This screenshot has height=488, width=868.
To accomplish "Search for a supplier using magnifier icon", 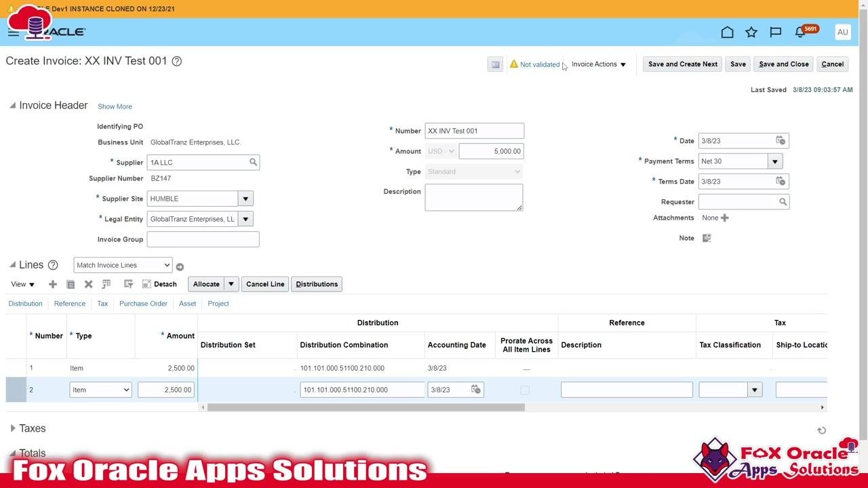I will [x=253, y=163].
